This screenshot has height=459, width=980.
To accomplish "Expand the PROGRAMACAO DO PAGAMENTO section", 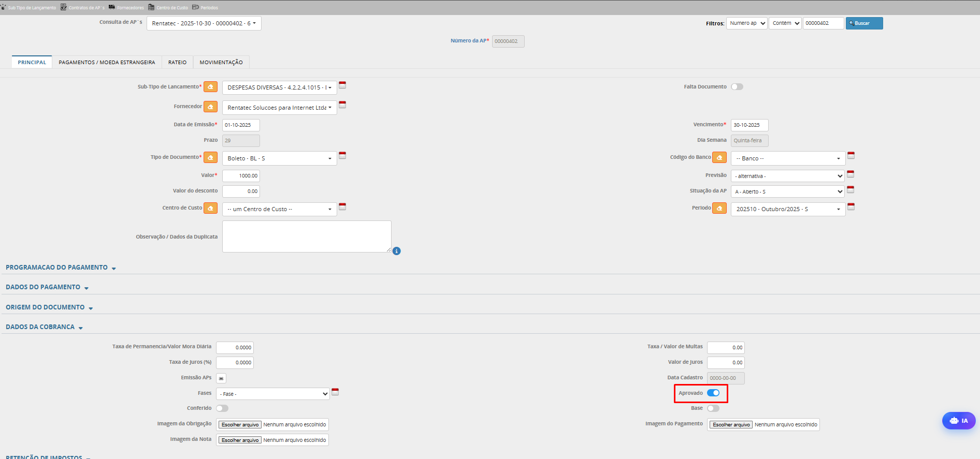I will click(61, 268).
